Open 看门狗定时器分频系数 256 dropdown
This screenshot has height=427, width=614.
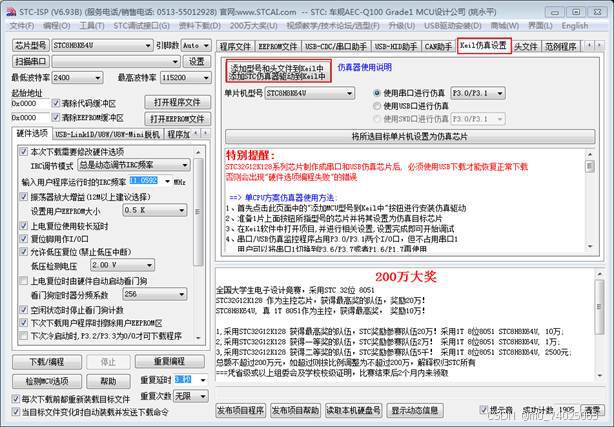click(x=155, y=294)
